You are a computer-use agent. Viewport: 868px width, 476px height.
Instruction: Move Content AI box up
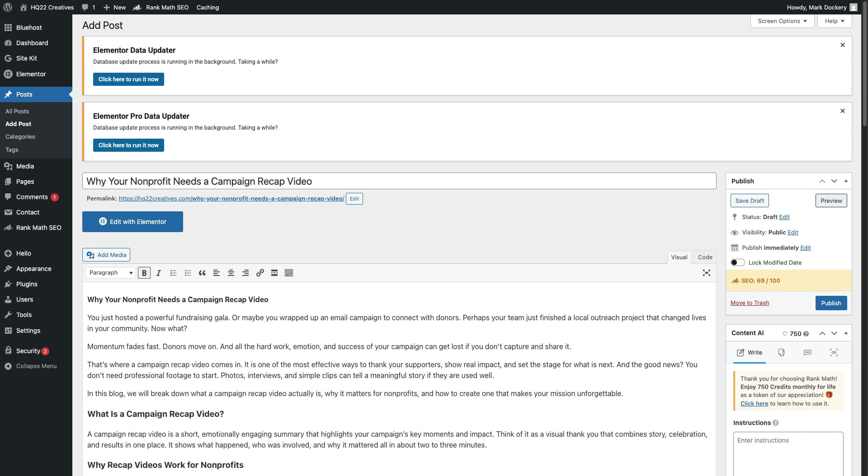(x=822, y=333)
